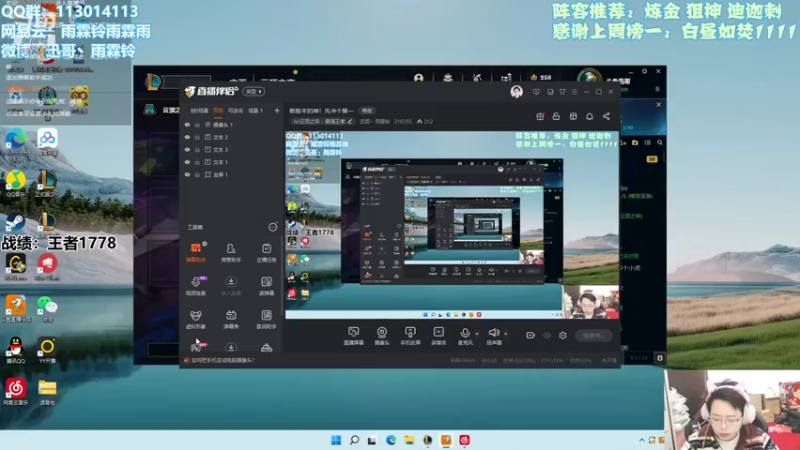Open the 弹幕助手 danmaku assistant tool
800x450 pixels.
click(x=195, y=252)
